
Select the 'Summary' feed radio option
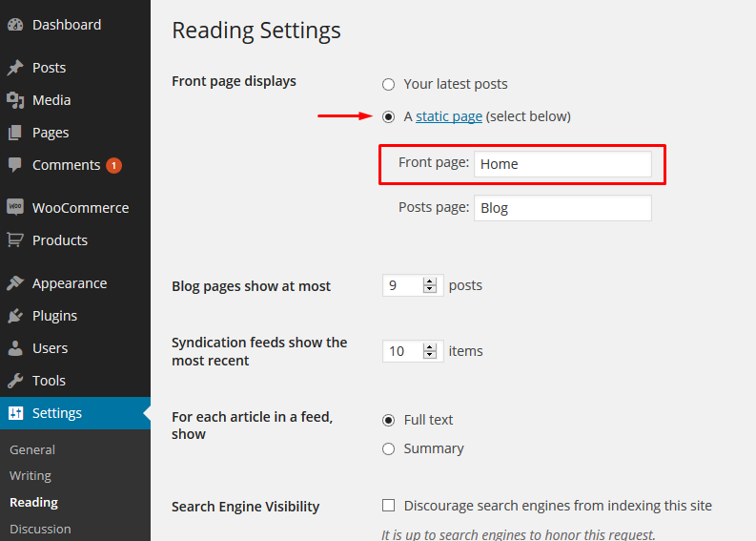coord(388,448)
